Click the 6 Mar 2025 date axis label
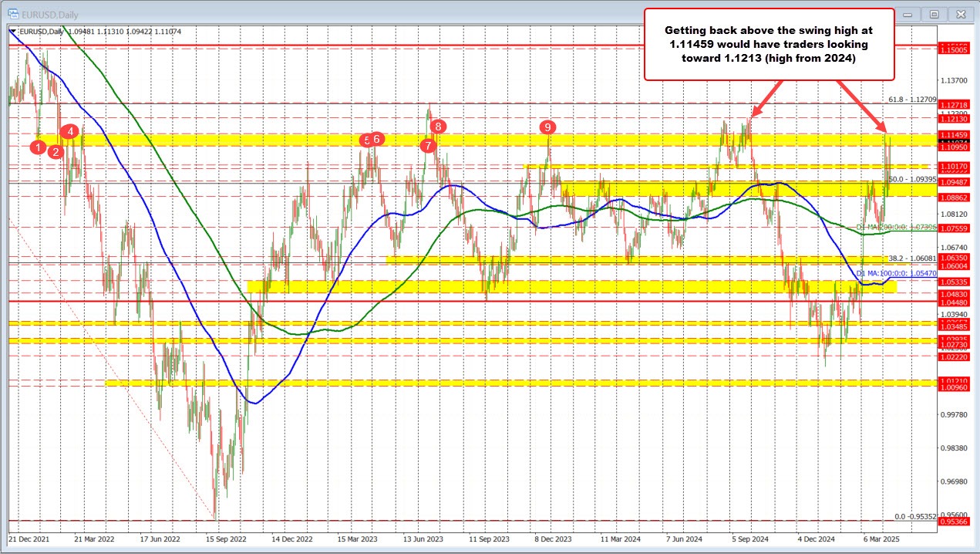 (881, 540)
